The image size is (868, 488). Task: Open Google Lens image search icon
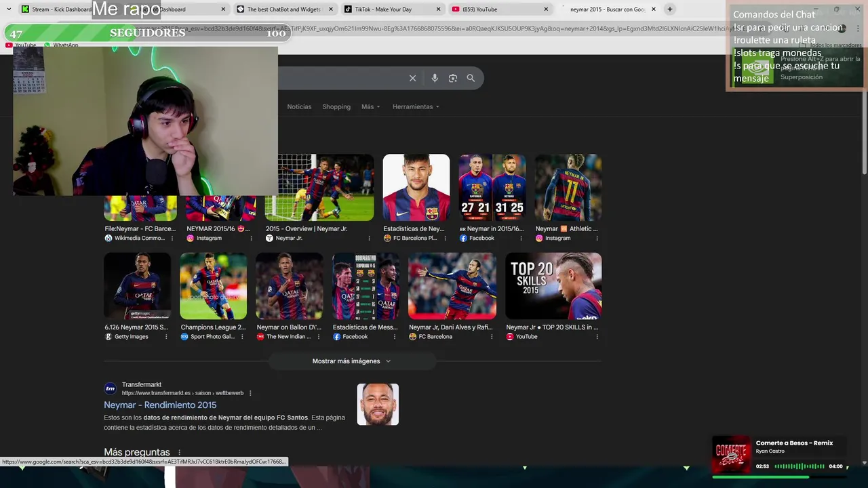pos(453,78)
